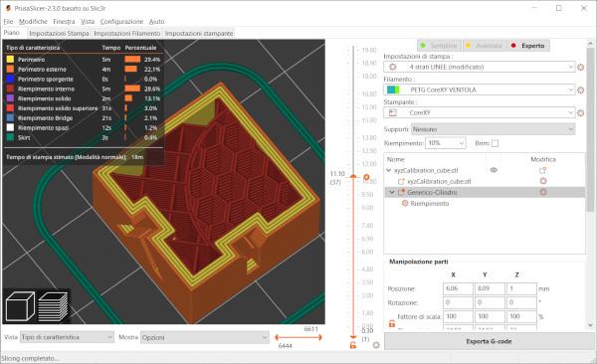This screenshot has height=364, width=597.
Task: Open the Supporti dropdown
Action: point(494,129)
